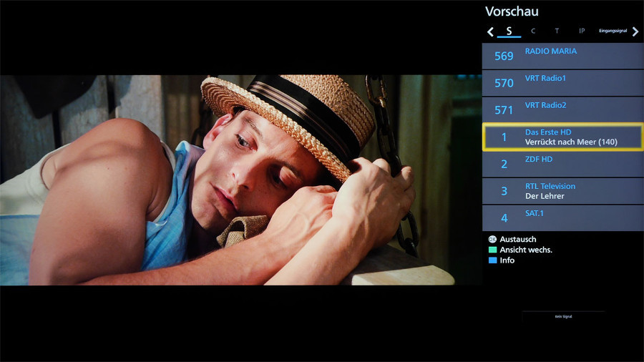Click the Kein Signal preview box
This screenshot has height=362, width=644.
click(563, 316)
